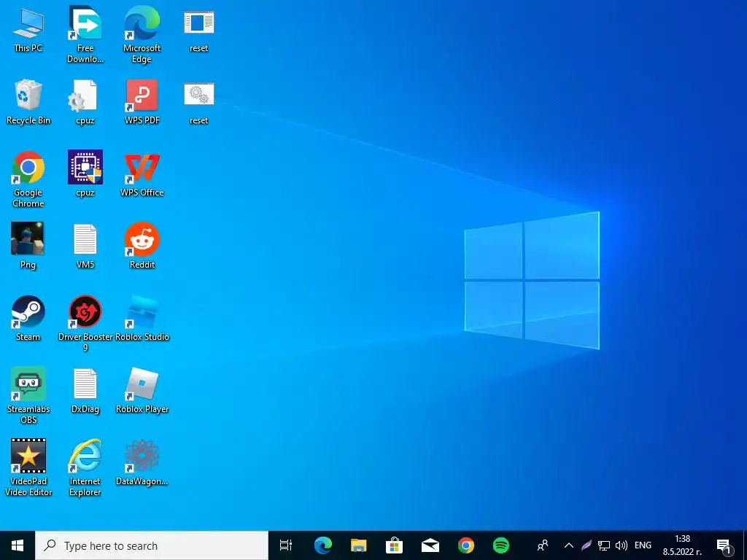The image size is (747, 560).
Task: Switch input language via ENG indicator
Action: pyautogui.click(x=643, y=545)
